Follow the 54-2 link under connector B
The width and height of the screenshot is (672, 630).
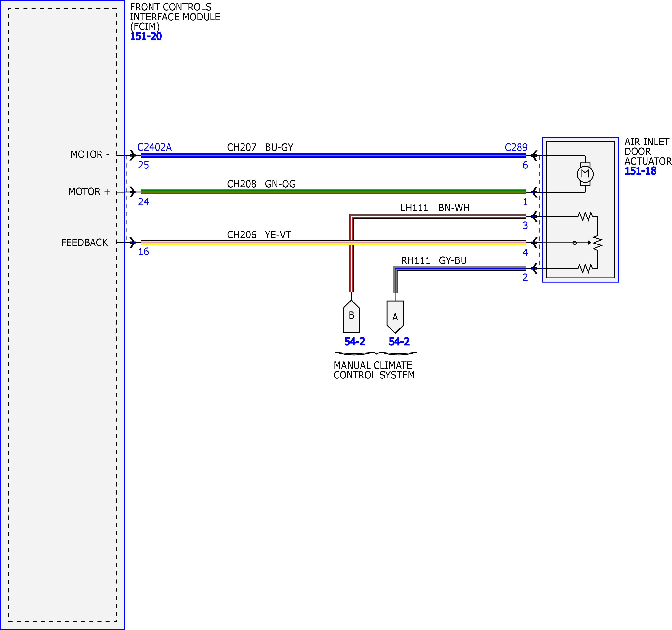coord(355,342)
